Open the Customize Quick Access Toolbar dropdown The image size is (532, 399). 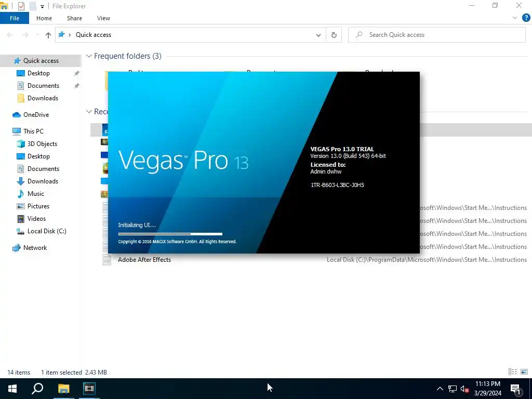click(x=42, y=6)
